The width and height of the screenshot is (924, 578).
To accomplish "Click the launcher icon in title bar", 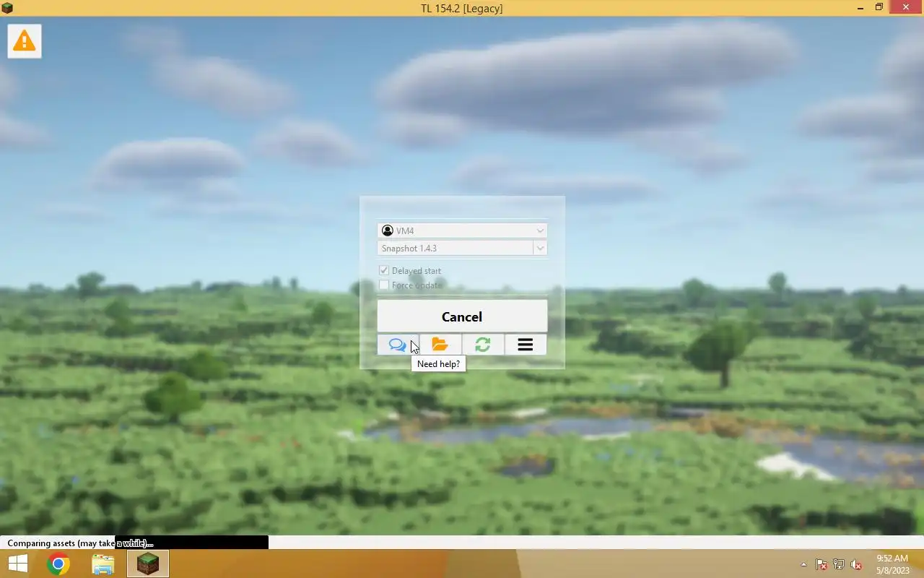I will tap(7, 8).
